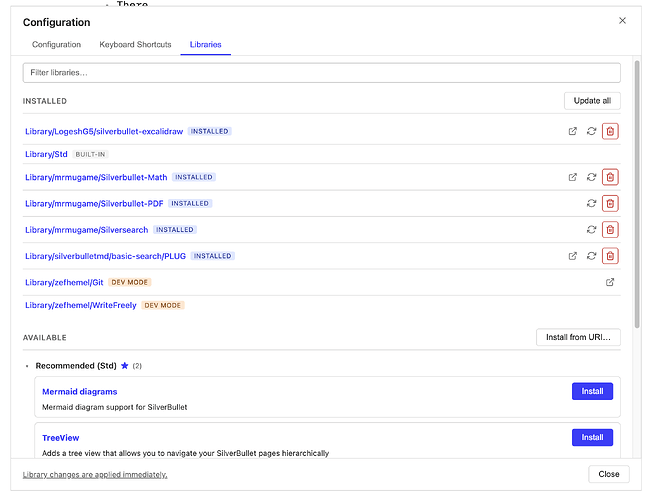649x500 pixels.
Task: Update the Silverbullet-Math library
Action: coord(591,177)
